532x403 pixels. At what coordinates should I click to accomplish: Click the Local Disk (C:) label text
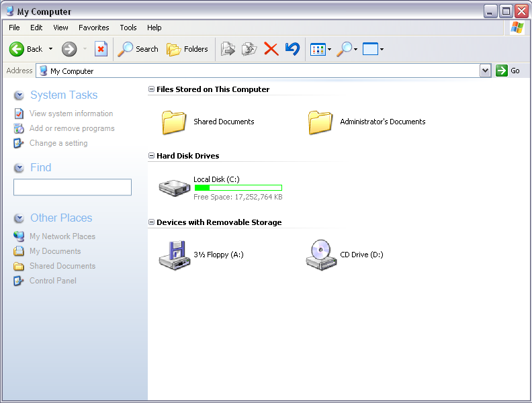(216, 179)
